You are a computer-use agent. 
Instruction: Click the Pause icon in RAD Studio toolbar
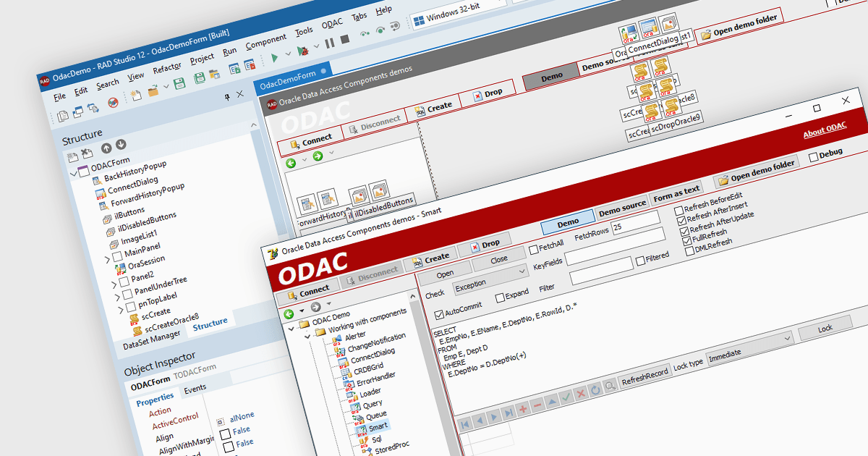329,43
